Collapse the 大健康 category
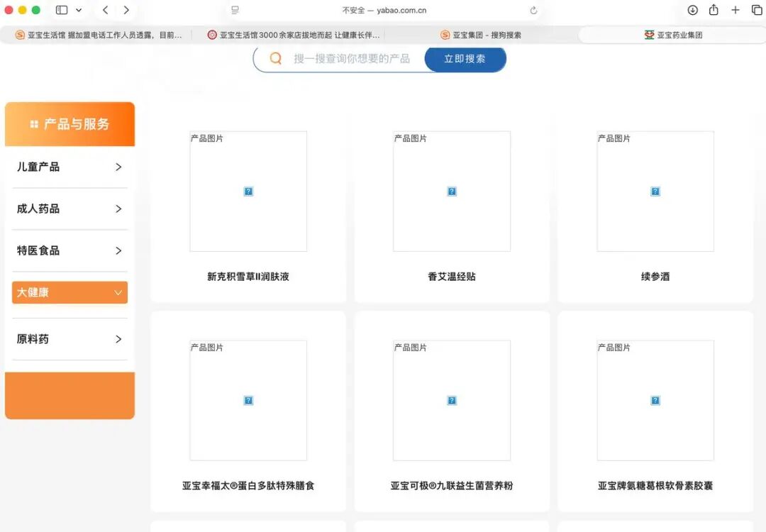This screenshot has width=766, height=532. [x=69, y=292]
